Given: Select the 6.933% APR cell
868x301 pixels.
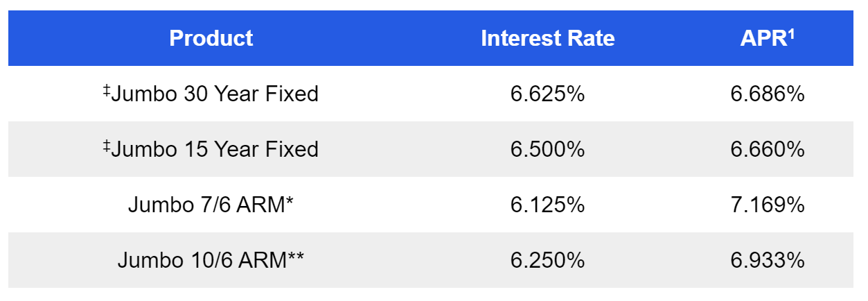Looking at the screenshot, I should pos(767,261).
